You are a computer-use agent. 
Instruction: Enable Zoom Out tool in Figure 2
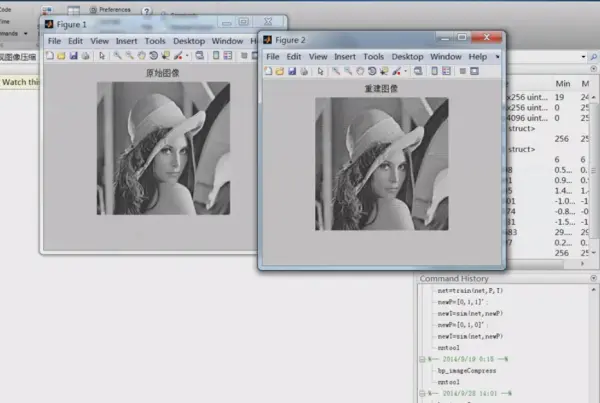tap(348, 71)
